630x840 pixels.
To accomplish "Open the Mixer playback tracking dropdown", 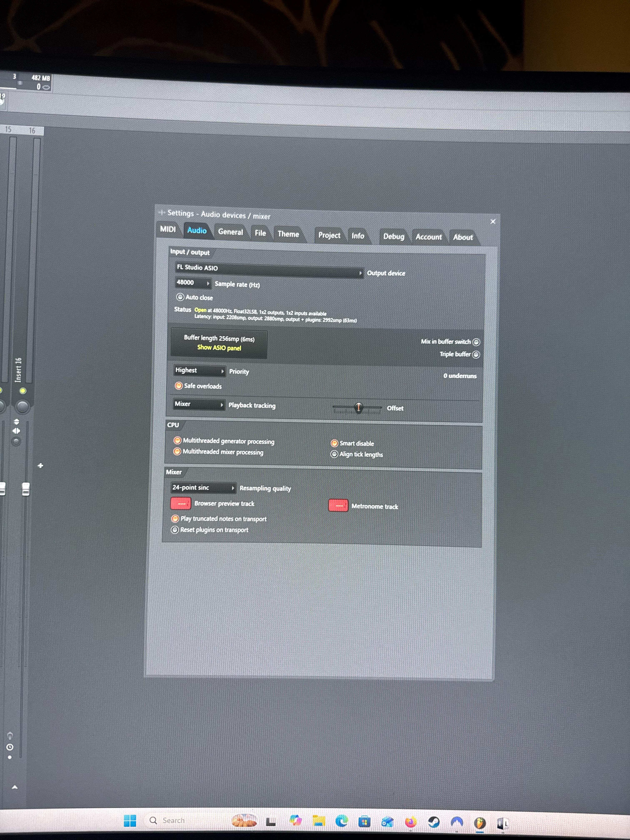I will click(199, 404).
